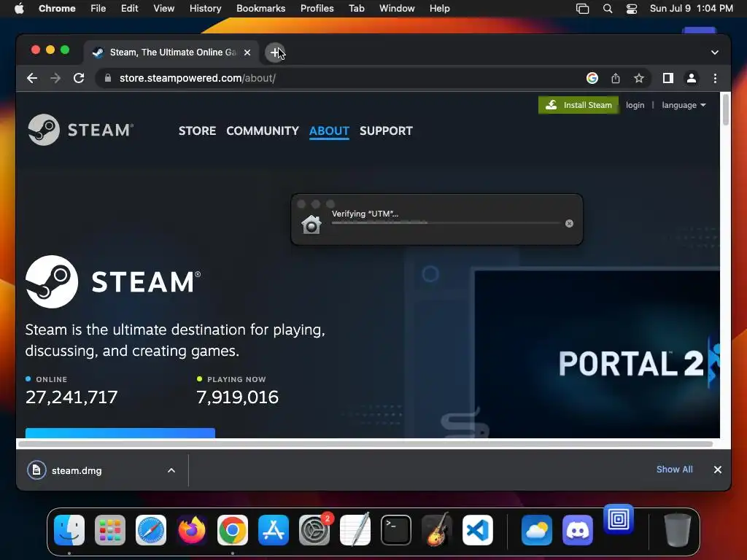Open the Window menu
Screen dimensions: 747x560
[x=397, y=9]
